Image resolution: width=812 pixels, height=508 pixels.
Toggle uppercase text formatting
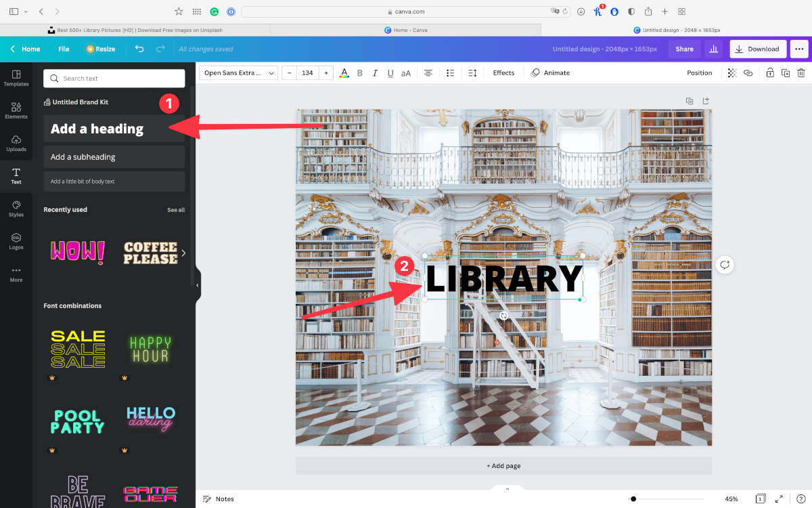click(x=406, y=72)
